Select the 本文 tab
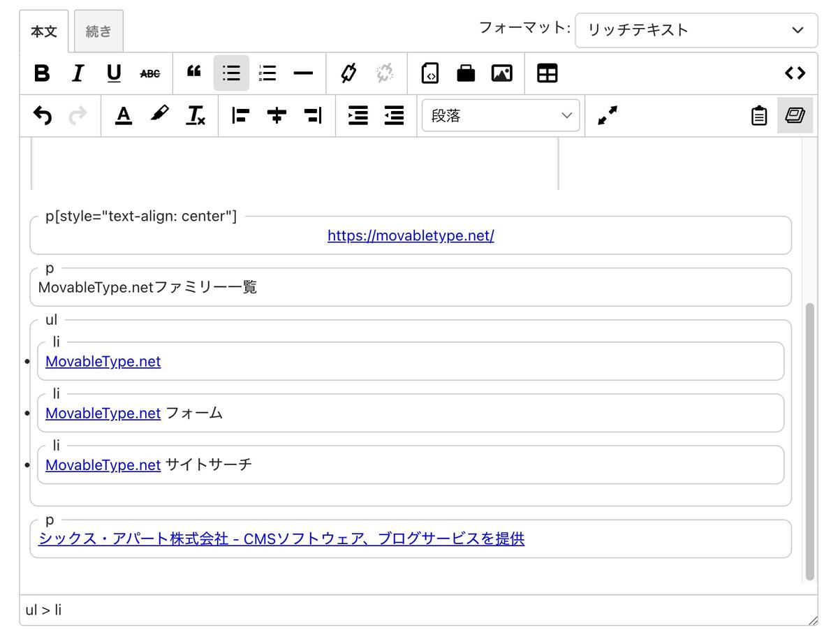The height and width of the screenshot is (644, 838). pyautogui.click(x=43, y=31)
